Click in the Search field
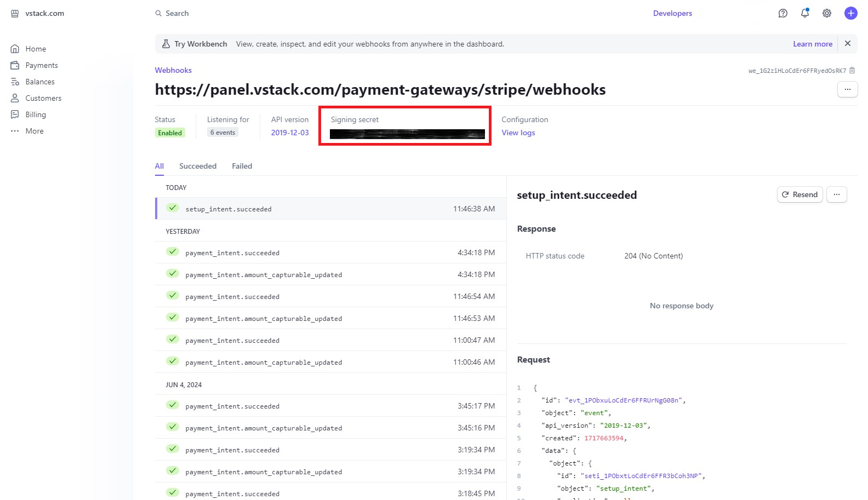This screenshot has height=500, width=868. (177, 13)
